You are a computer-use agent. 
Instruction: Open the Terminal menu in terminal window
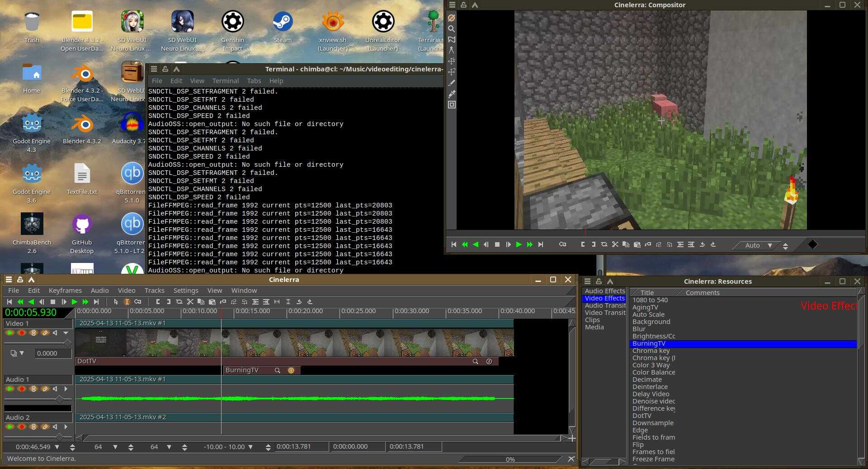coord(225,81)
